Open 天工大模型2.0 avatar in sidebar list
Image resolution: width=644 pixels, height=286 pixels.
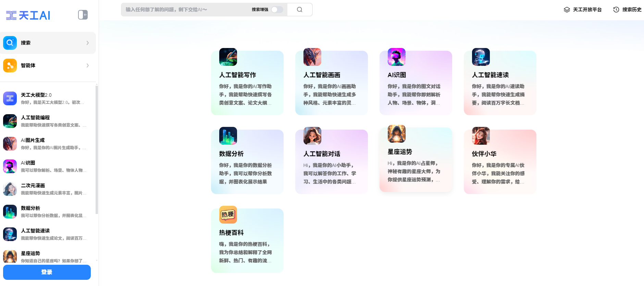[x=10, y=98]
